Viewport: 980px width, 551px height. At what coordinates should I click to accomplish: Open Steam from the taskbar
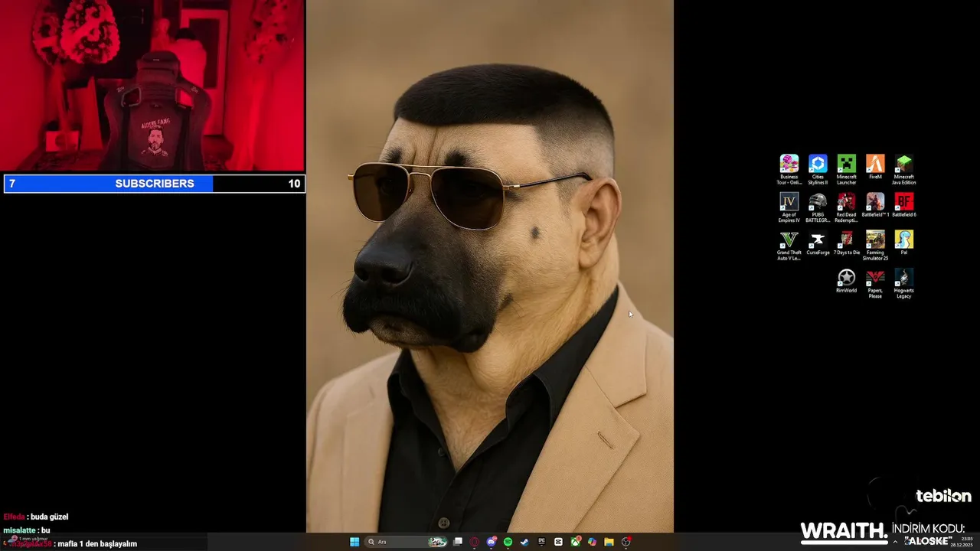(x=524, y=542)
